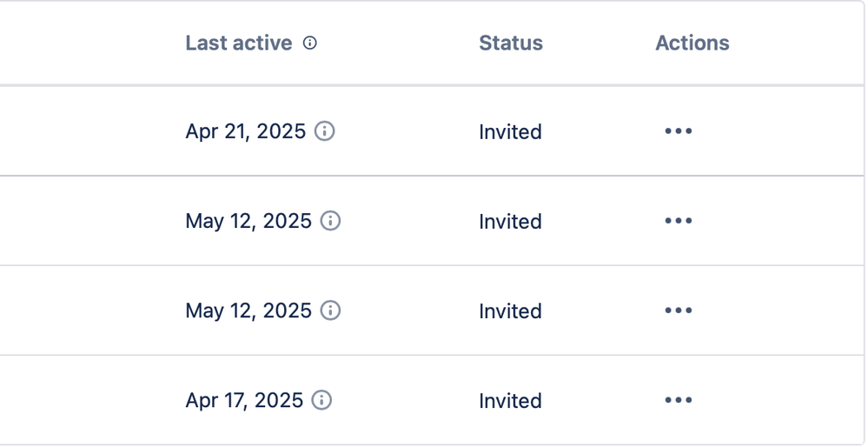The width and height of the screenshot is (868, 447).
Task: Select the Apr 17, 2025 date text
Action: [x=244, y=400]
